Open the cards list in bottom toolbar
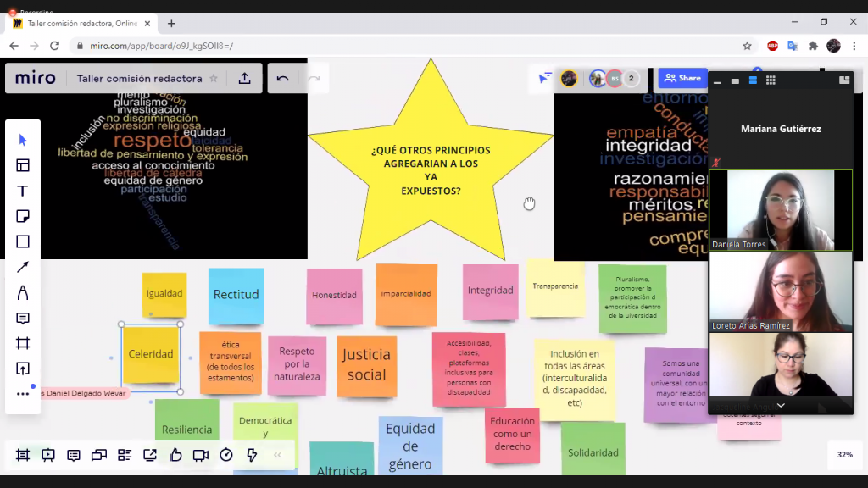868x488 pixels. pos(125,455)
